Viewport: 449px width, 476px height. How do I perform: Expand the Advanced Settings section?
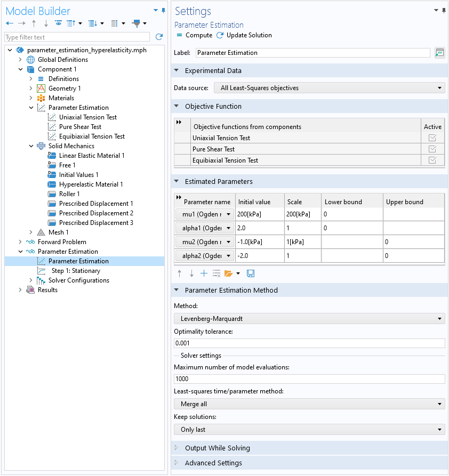pyautogui.click(x=213, y=463)
